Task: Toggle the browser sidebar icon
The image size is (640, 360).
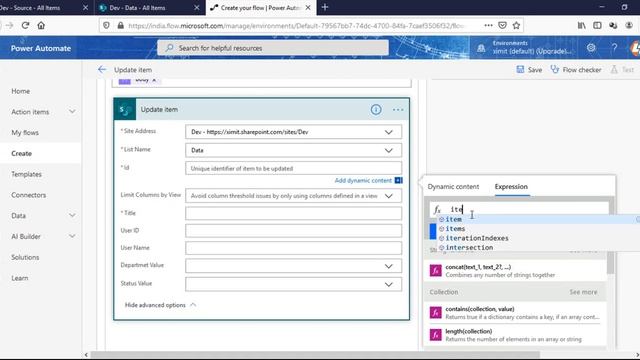Action: tap(597, 25)
